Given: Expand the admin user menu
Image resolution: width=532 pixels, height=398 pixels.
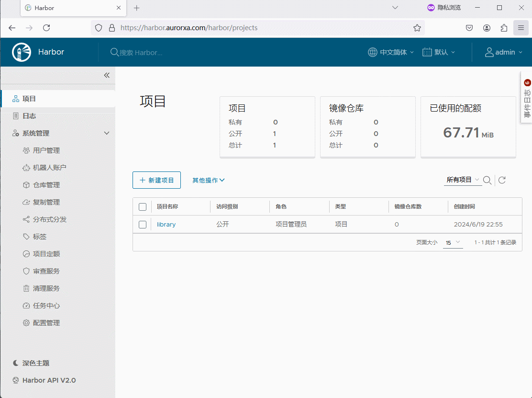Looking at the screenshot, I should [504, 52].
